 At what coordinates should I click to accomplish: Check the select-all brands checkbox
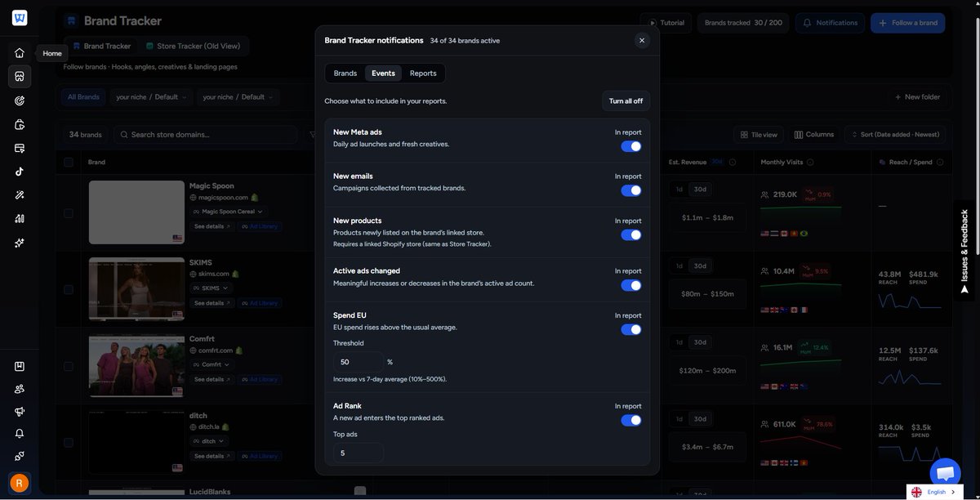[69, 162]
